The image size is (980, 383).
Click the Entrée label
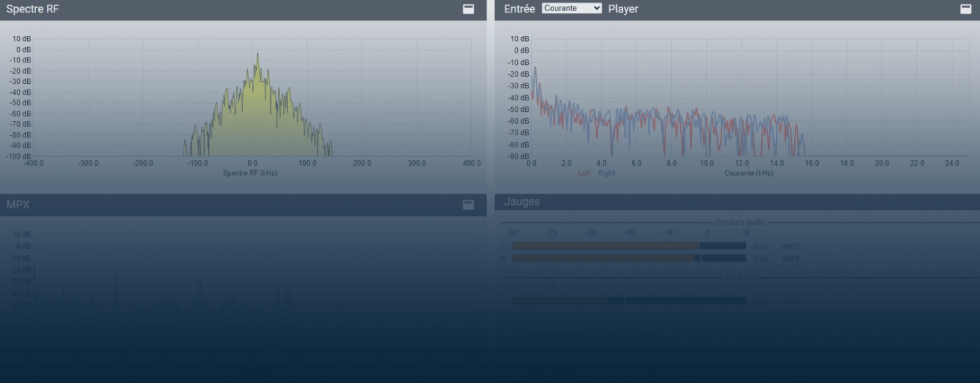pos(519,9)
